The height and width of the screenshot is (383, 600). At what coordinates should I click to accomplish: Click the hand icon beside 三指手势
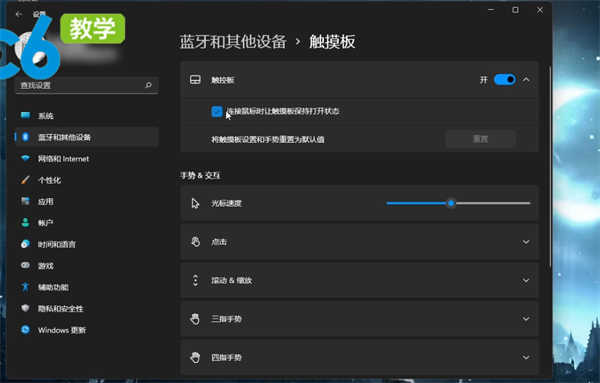pos(195,319)
